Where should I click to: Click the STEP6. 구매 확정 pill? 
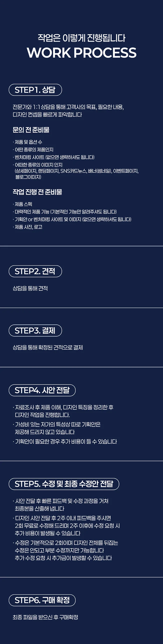42,600
